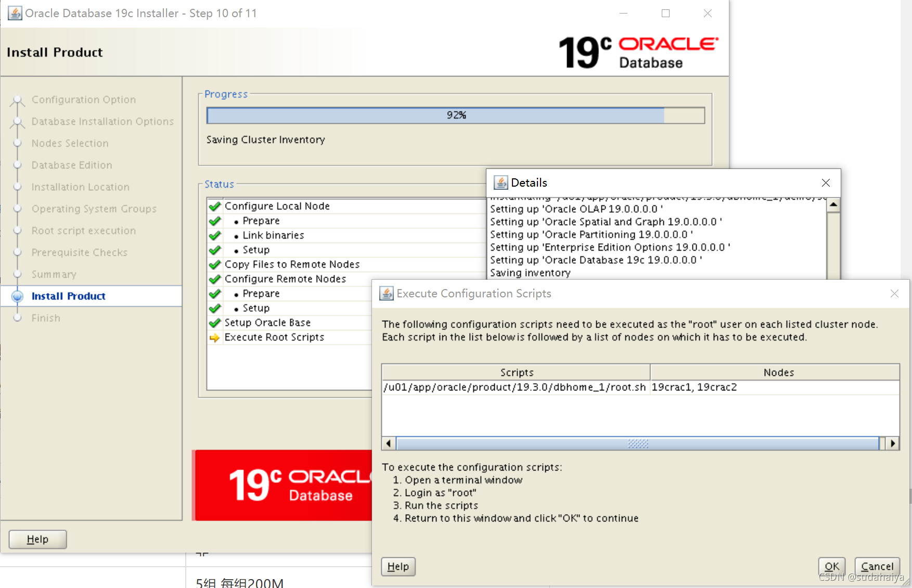Click the Java icon in Details title bar
Image resolution: width=912 pixels, height=588 pixels.
pos(500,182)
